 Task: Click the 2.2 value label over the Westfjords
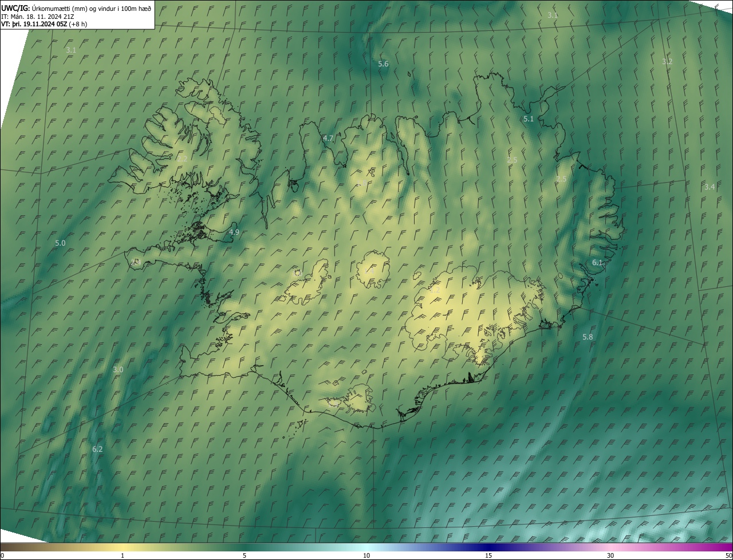182,159
